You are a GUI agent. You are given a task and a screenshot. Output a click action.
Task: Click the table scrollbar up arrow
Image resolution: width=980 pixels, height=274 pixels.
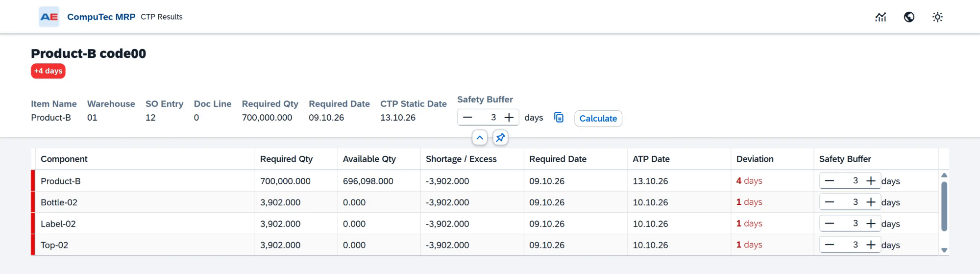[944, 175]
